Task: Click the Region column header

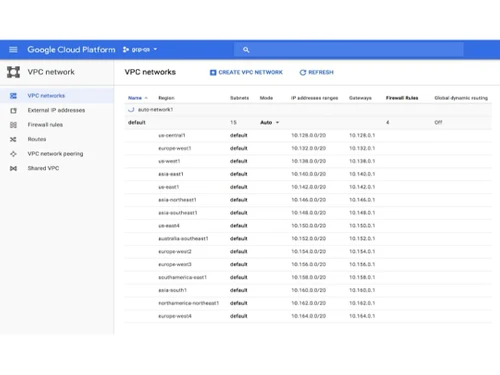Action: pos(166,98)
